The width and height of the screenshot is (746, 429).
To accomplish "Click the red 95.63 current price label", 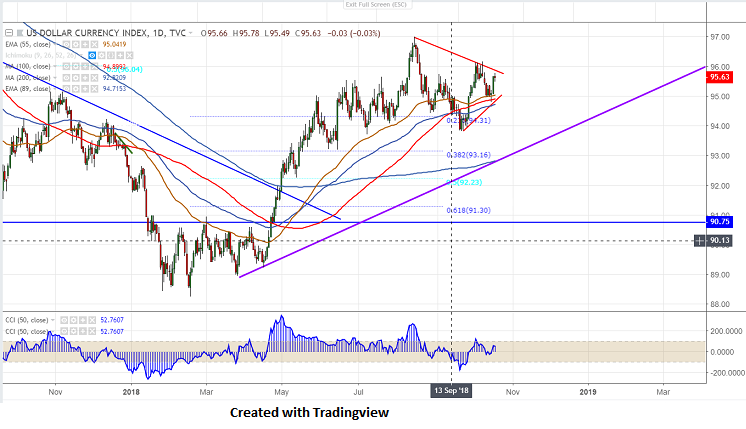I will tap(719, 77).
